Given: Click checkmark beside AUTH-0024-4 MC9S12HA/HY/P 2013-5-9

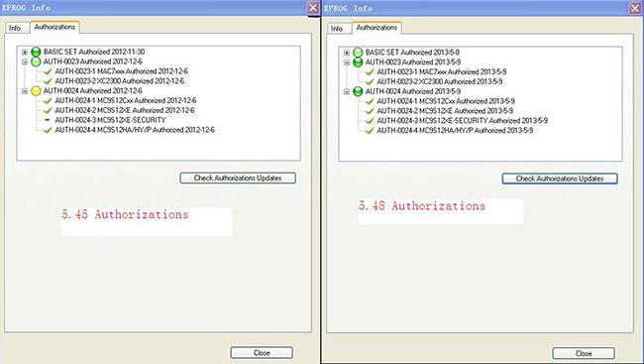Looking at the screenshot, I should coord(370,131).
